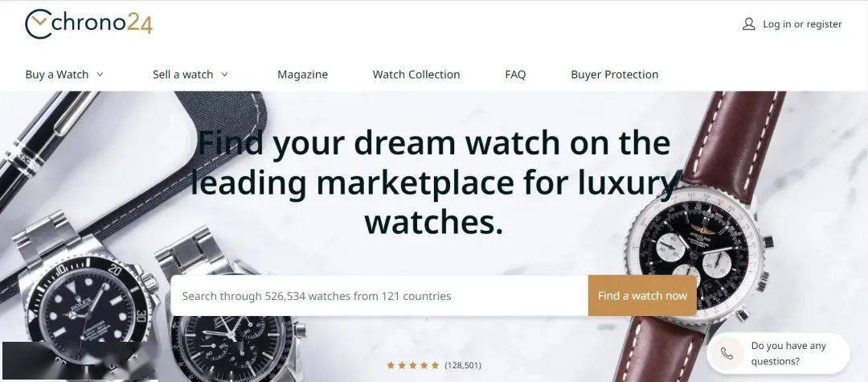The image size is (868, 382).
Task: Open the Do you have any questions widget
Action: coord(778,353)
